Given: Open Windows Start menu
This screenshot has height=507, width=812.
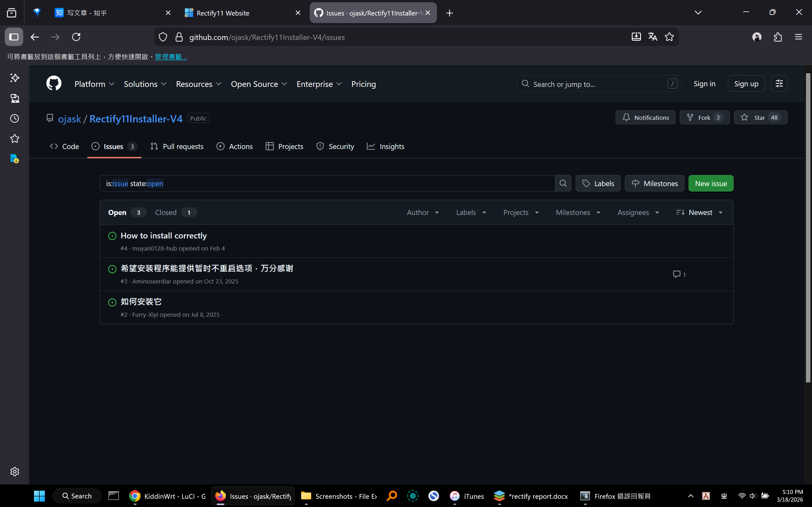Looking at the screenshot, I should click(x=39, y=496).
